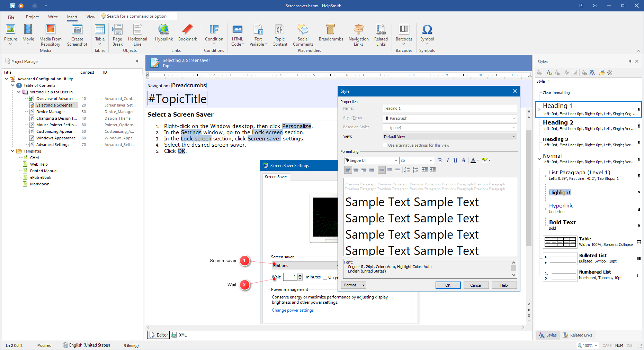Switch to the Project ribbon tab

click(32, 17)
